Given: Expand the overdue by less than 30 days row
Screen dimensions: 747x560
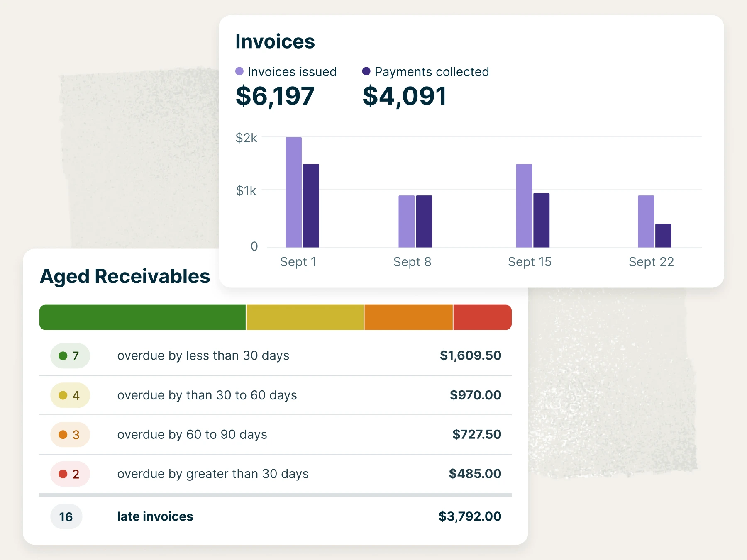Looking at the screenshot, I should click(203, 356).
